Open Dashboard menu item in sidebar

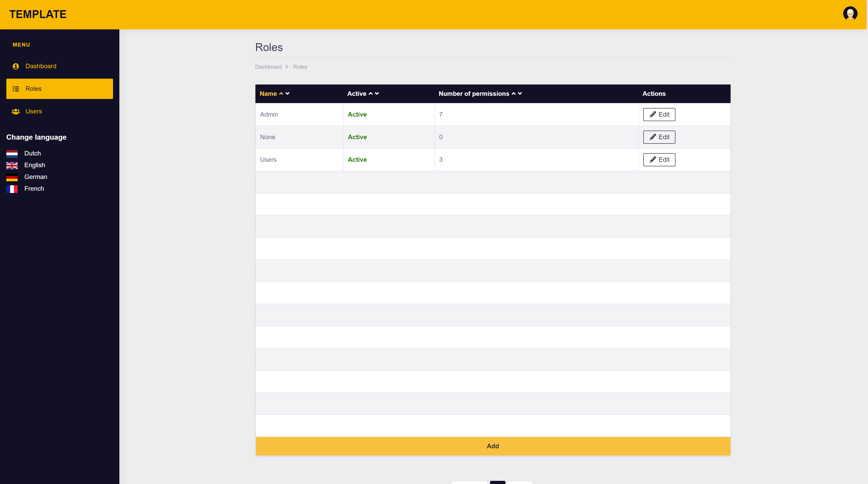[41, 66]
